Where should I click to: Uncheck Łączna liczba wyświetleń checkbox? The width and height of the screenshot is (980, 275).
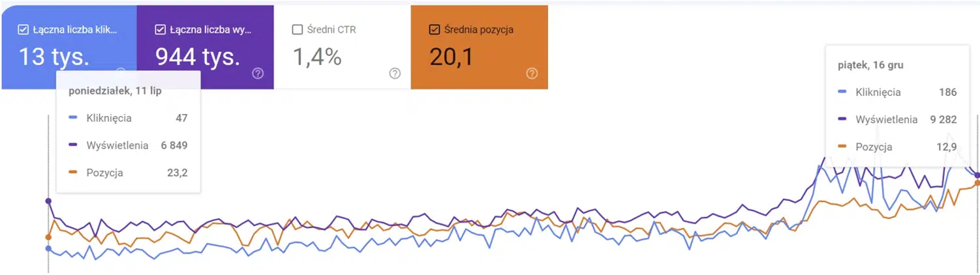160,29
